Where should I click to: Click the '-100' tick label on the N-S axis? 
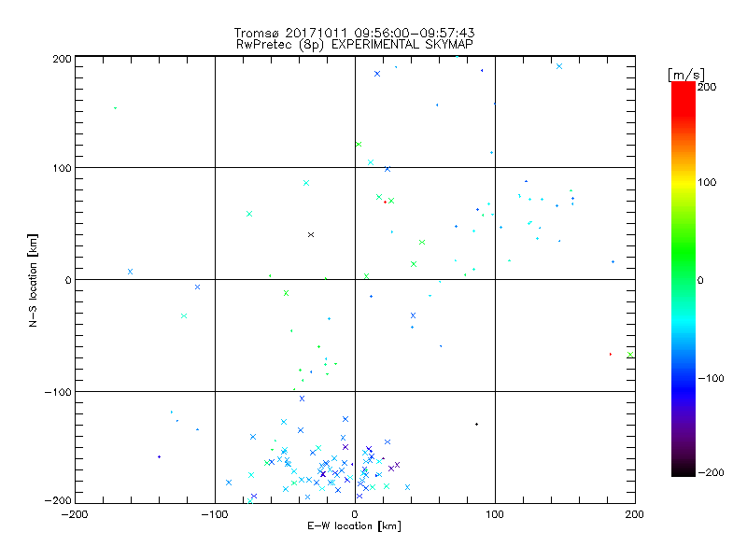[58, 392]
